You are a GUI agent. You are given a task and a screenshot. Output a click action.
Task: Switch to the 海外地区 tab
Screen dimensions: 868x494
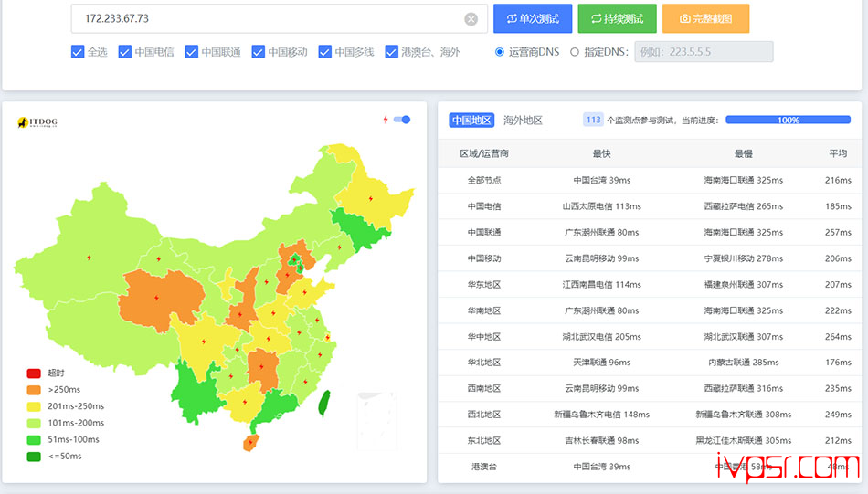point(523,120)
